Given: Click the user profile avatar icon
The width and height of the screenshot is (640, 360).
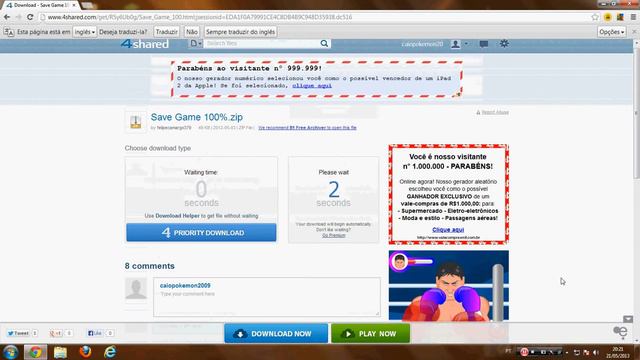Looking at the screenshot, I should (x=456, y=44).
